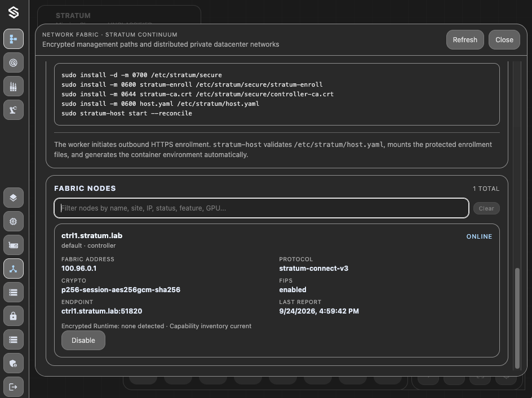Image resolution: width=532 pixels, height=398 pixels.
Task: Open the server stack icon above the padlock
Action: click(13, 292)
